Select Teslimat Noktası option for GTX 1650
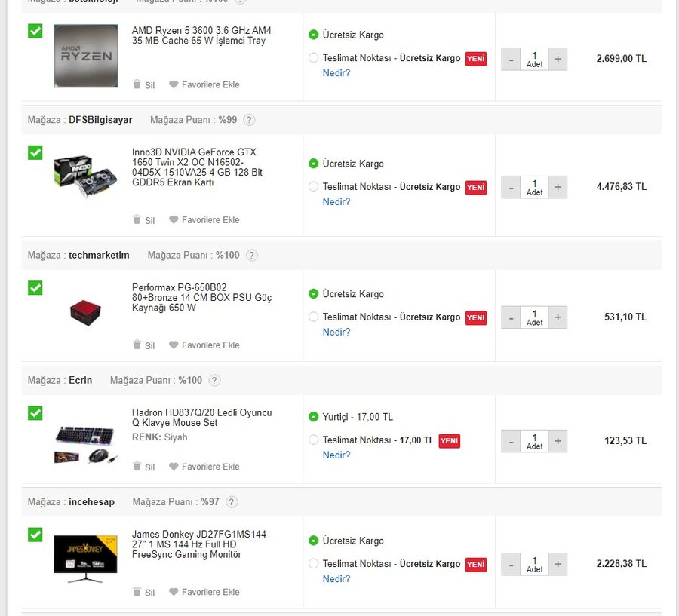679x616 pixels. 314,186
